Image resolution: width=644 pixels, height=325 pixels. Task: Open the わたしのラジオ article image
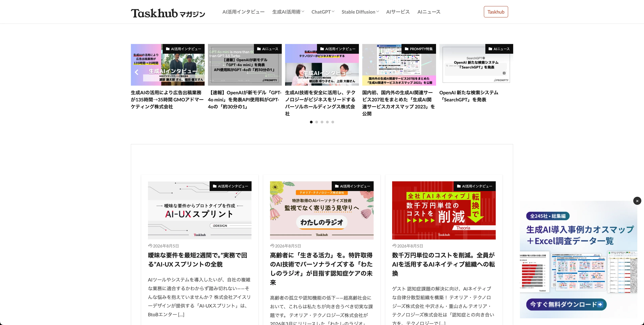[322, 210]
